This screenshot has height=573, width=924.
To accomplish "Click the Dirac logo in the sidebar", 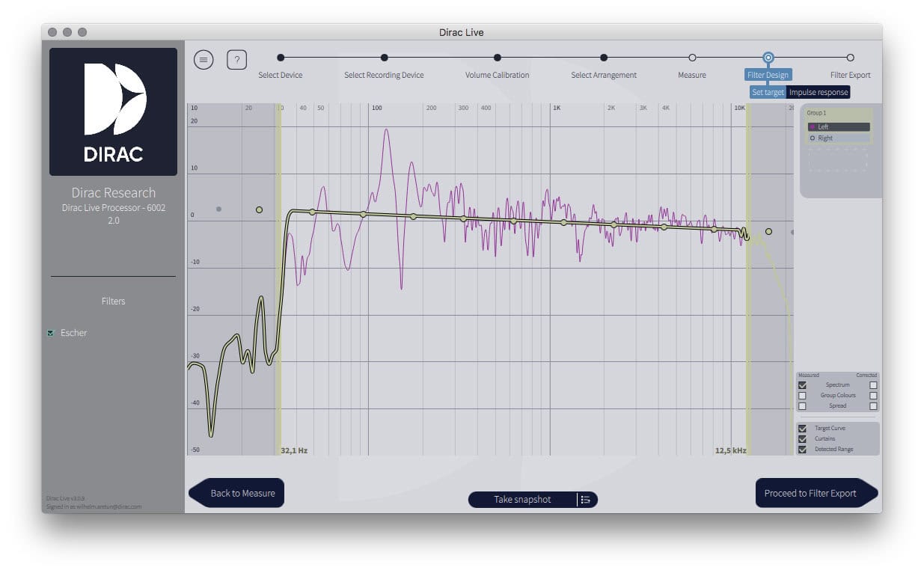I will pyautogui.click(x=113, y=112).
